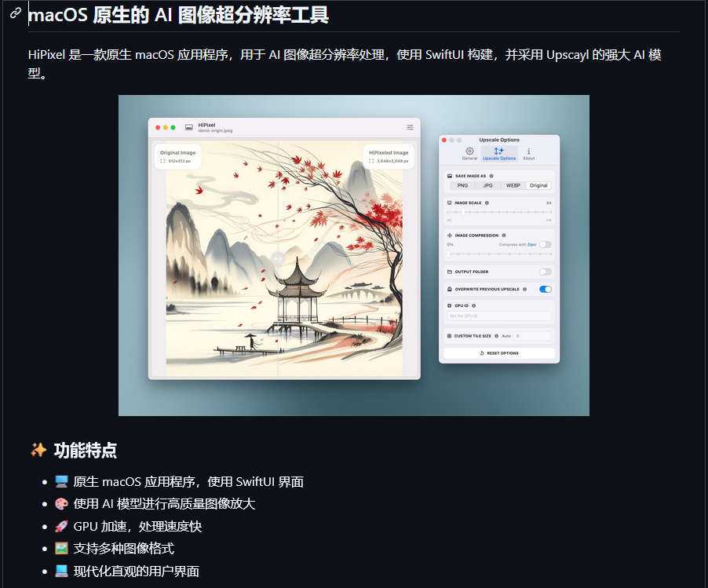This screenshot has width=708, height=588.
Task: Open the General gear settings tab
Action: [x=469, y=154]
